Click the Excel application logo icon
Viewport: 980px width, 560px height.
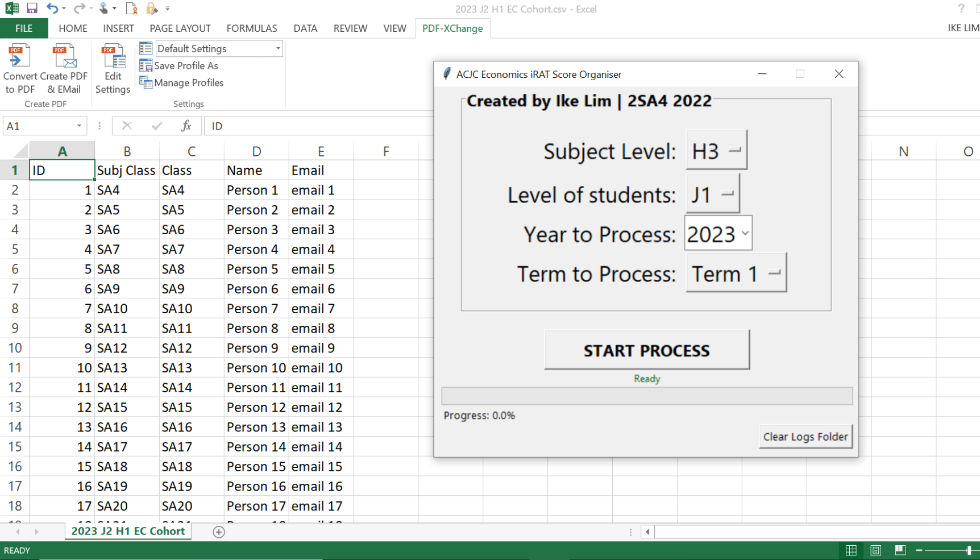[11, 9]
